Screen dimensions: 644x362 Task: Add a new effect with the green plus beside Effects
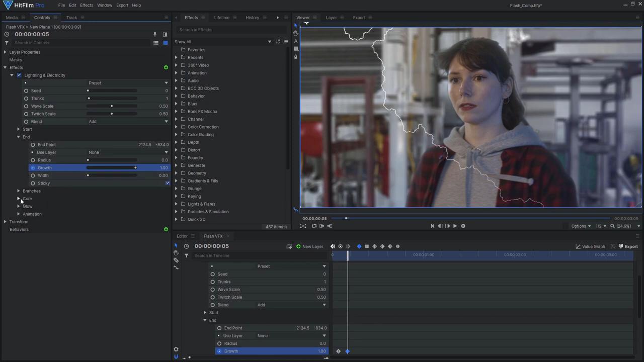(x=166, y=67)
